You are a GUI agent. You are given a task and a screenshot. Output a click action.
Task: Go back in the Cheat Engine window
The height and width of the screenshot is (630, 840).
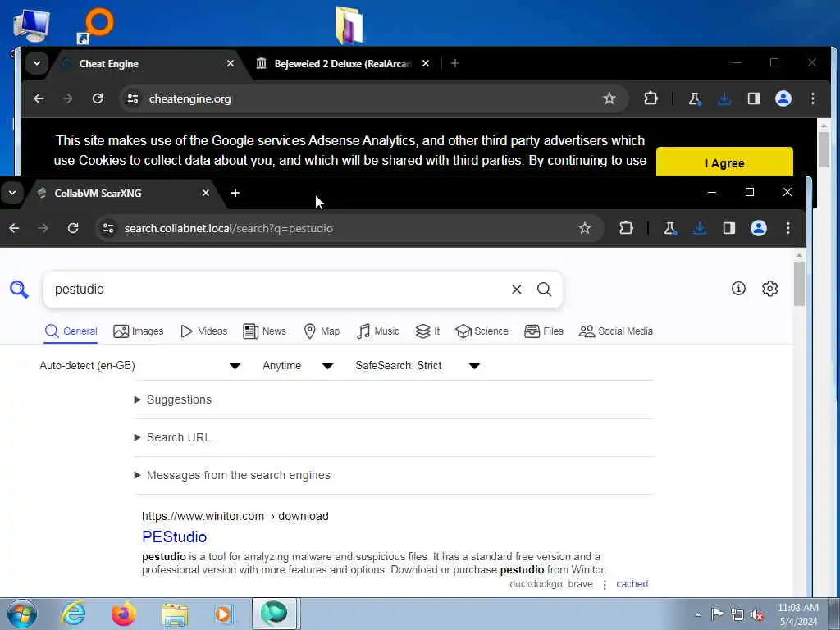click(x=39, y=98)
